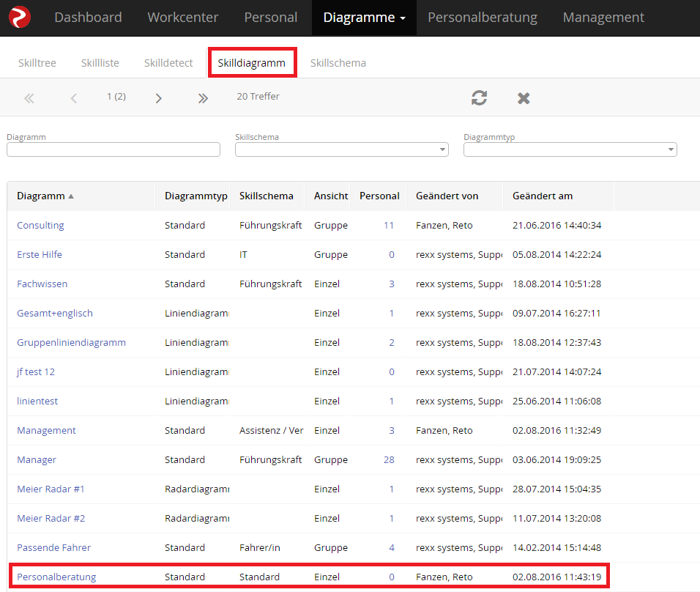Switch to the Skillliste tab
Screen dimensions: 700x592
pyautogui.click(x=100, y=63)
